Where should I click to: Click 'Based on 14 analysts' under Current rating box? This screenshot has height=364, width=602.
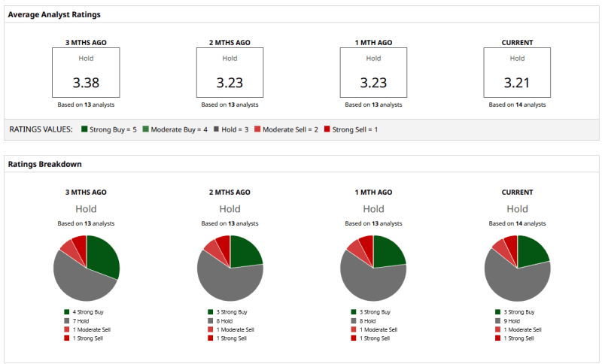click(517, 105)
